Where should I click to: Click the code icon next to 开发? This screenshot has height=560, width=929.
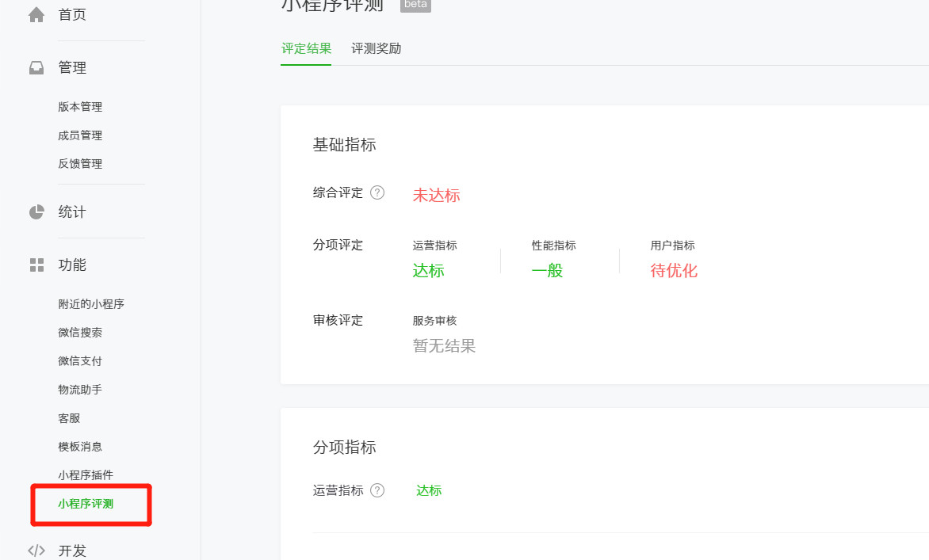[x=36, y=550]
